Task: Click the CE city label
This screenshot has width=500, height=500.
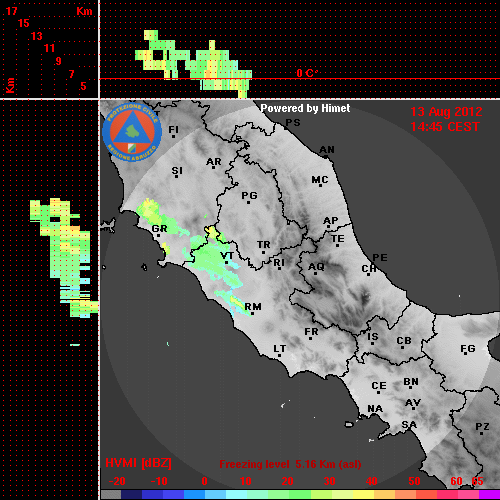Action: pyautogui.click(x=379, y=386)
